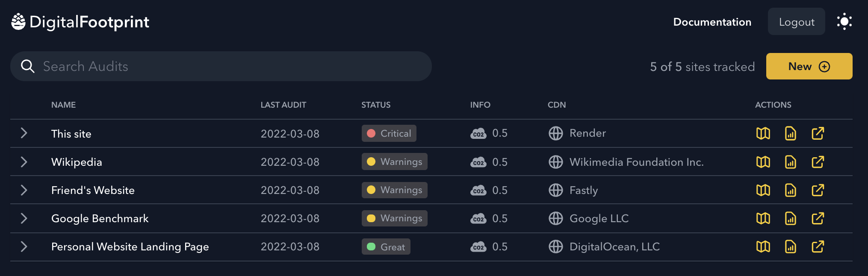Viewport: 868px width, 276px height.
Task: Click the Logout button
Action: (x=796, y=22)
